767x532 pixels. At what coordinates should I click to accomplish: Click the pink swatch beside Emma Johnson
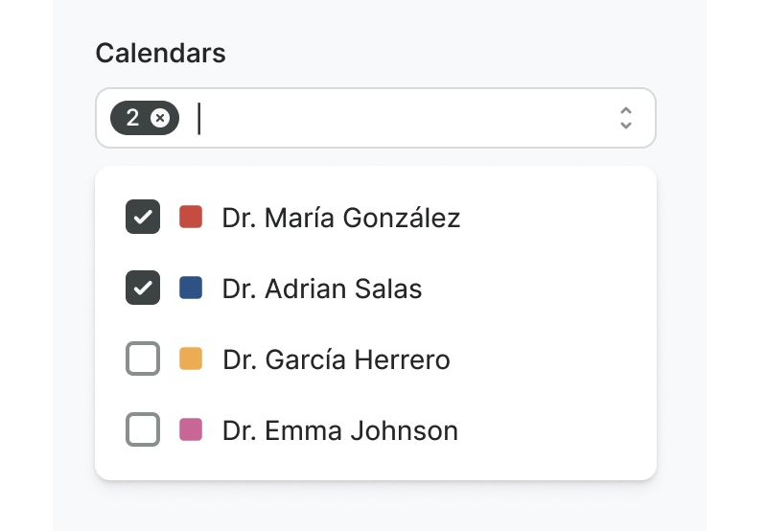[191, 429]
